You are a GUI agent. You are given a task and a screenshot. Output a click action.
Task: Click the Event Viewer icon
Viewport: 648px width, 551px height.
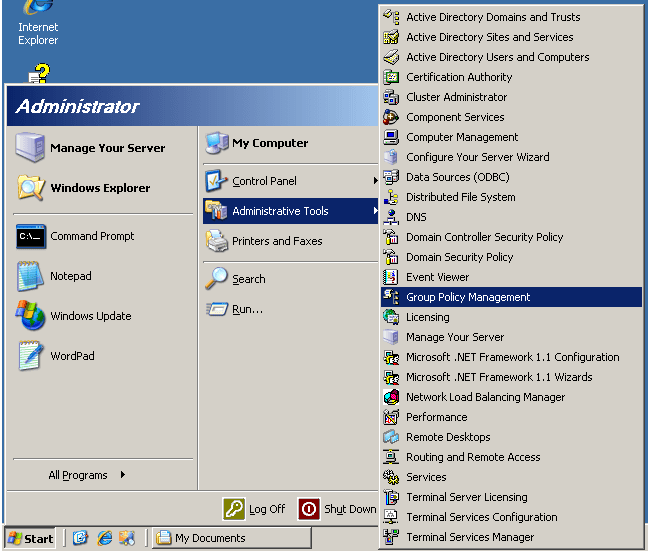tap(391, 277)
